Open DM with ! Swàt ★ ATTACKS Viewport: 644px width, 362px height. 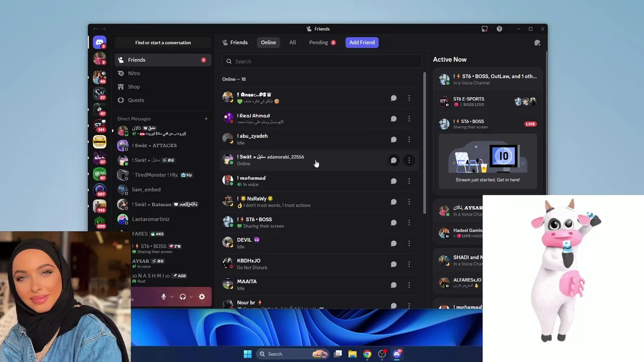pos(163,146)
